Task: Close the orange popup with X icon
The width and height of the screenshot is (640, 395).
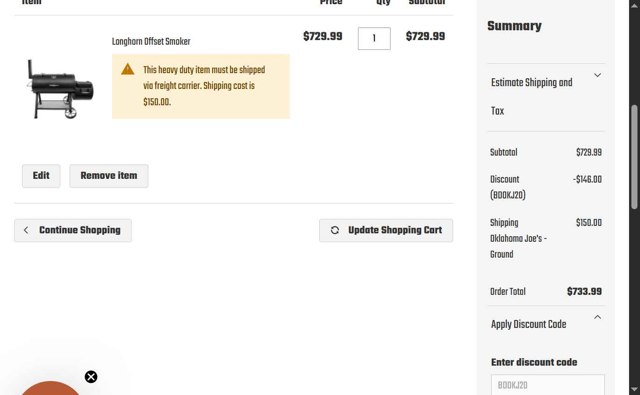Action: [x=91, y=377]
